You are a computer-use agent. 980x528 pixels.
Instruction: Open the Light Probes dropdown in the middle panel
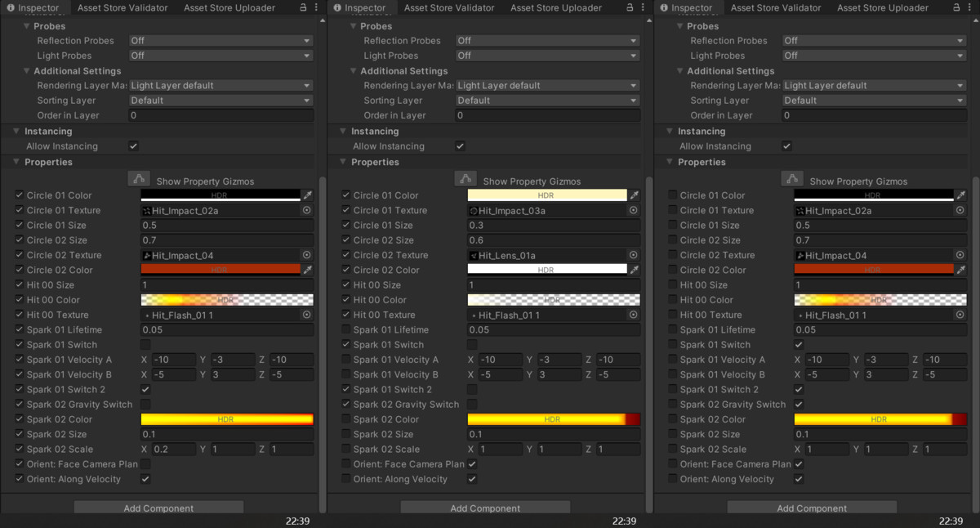pos(548,56)
